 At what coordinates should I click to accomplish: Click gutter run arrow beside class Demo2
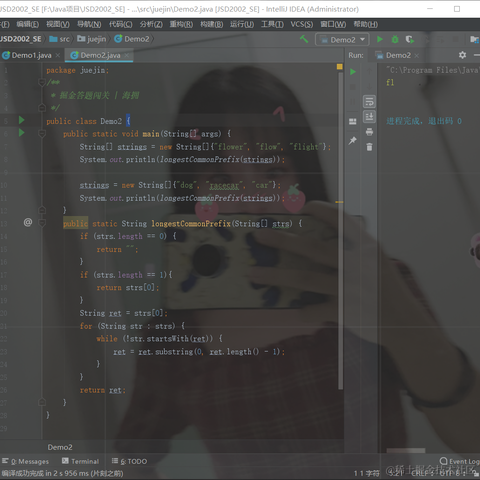pyautogui.click(x=22, y=120)
